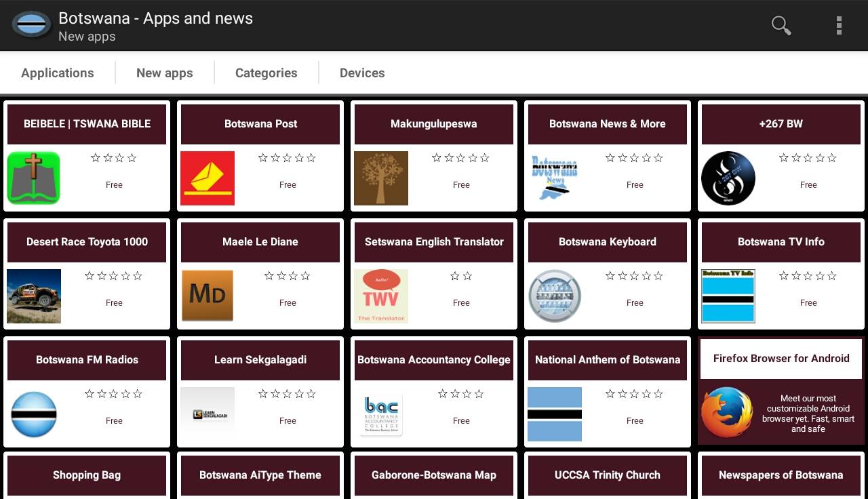Click Setswana English Translator's two-star rating
This screenshot has height=499, width=868.
[x=461, y=276]
